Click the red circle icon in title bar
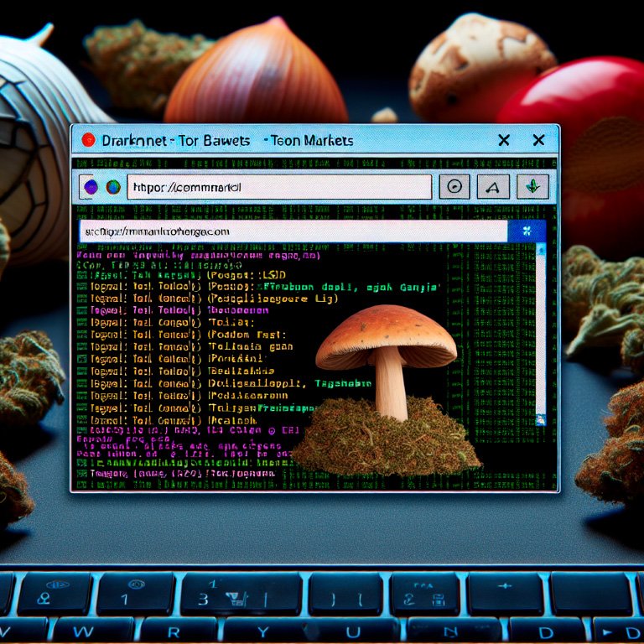 pos(88,140)
